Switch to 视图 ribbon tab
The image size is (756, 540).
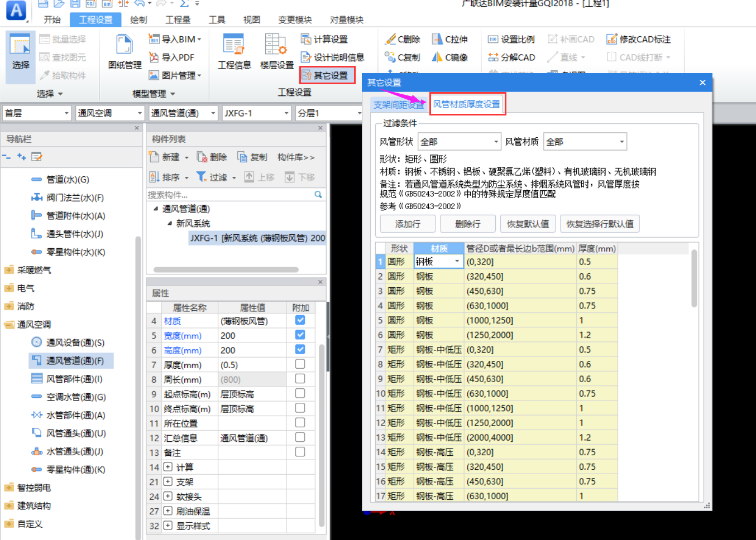click(x=252, y=20)
